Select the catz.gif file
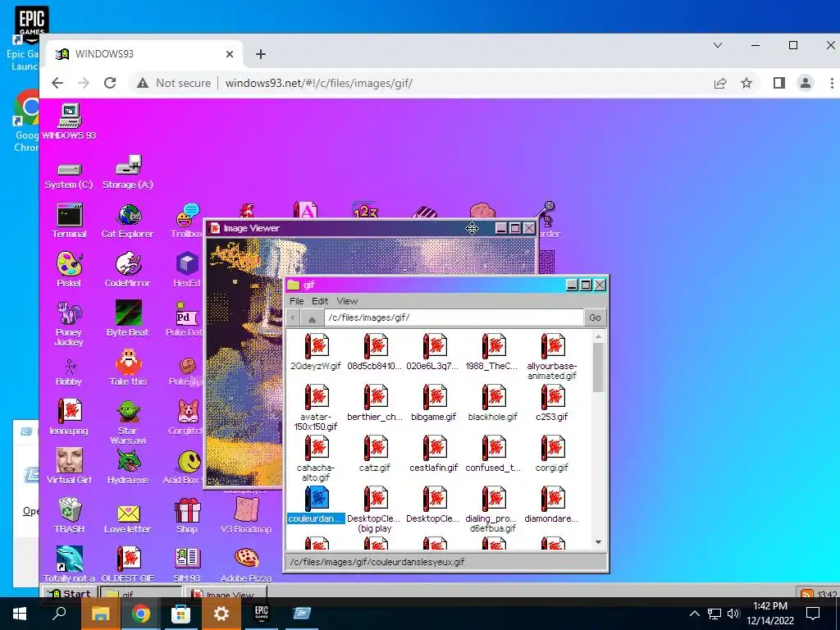Viewport: 840px width, 630px height. 375,448
